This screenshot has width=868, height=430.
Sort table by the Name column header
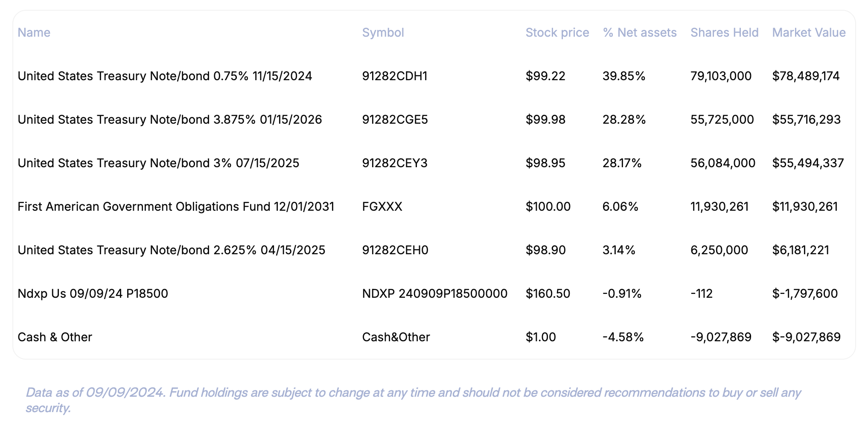coord(34,32)
